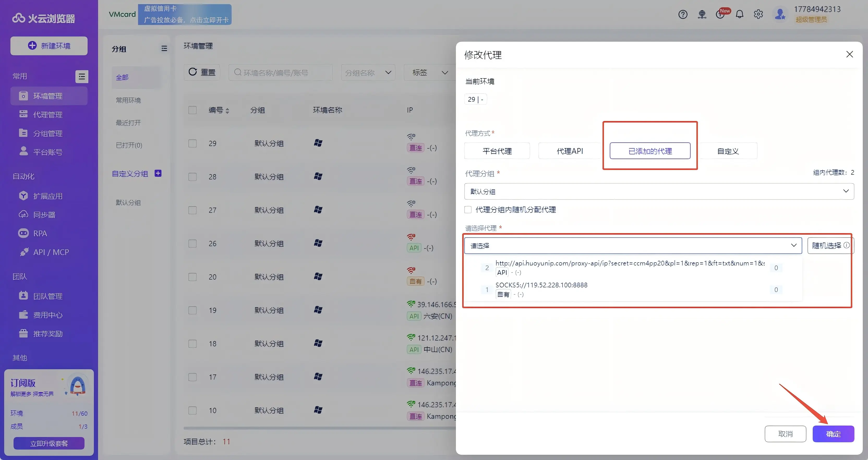Viewport: 868px width, 460px height.
Task: Close the 修改代理 dialog
Action: click(x=849, y=54)
